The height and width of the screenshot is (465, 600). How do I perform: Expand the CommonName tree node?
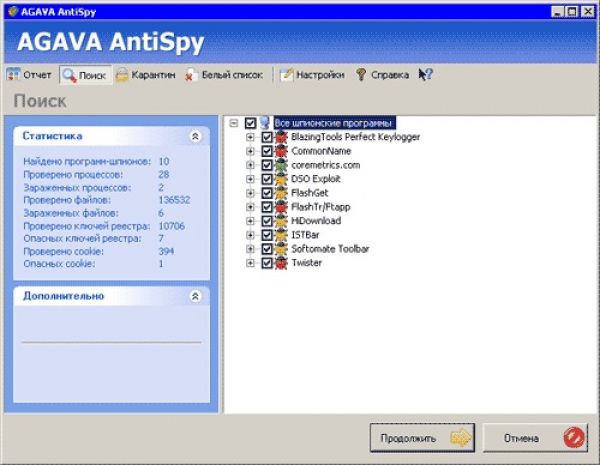click(x=250, y=151)
